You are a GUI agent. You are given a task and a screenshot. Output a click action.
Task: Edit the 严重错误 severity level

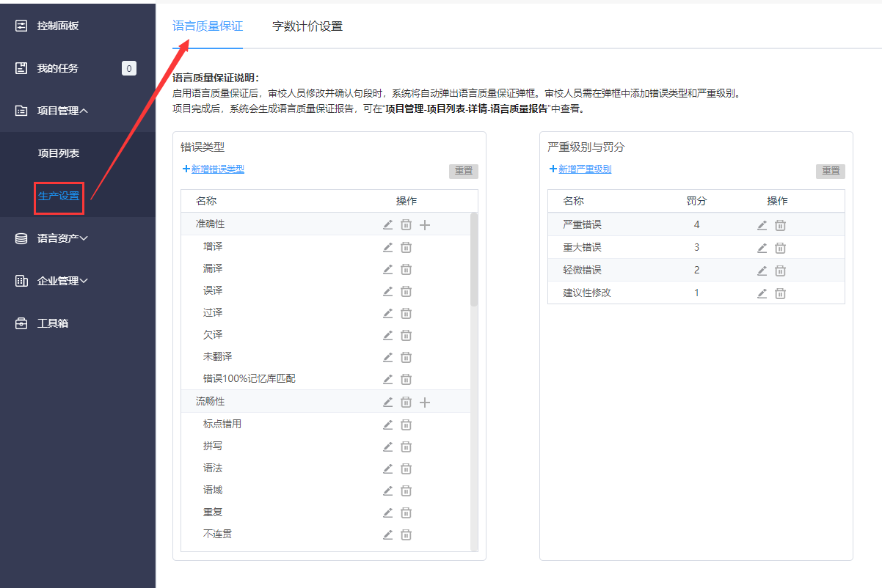tap(762, 225)
